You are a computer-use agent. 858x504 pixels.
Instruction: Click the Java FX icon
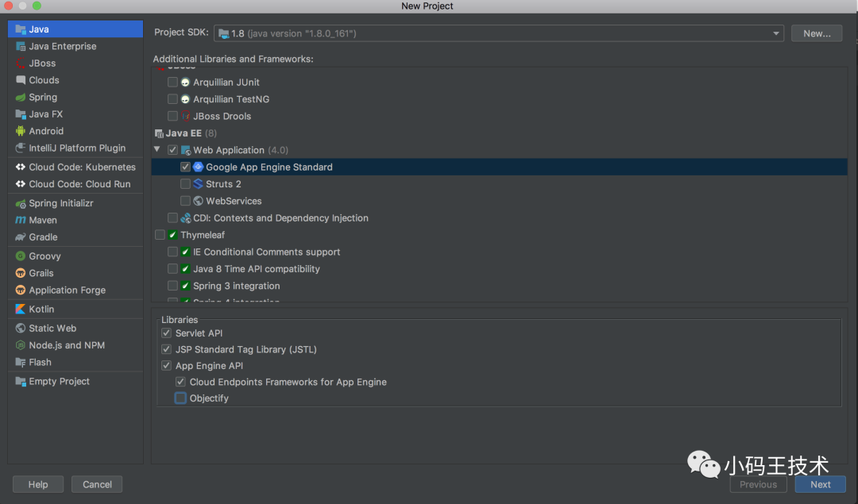click(21, 113)
